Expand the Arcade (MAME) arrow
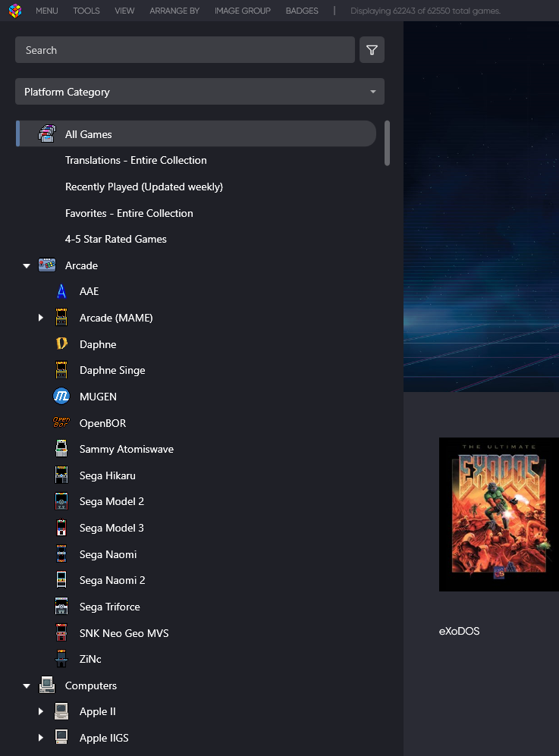This screenshot has height=756, width=559. pos(40,318)
